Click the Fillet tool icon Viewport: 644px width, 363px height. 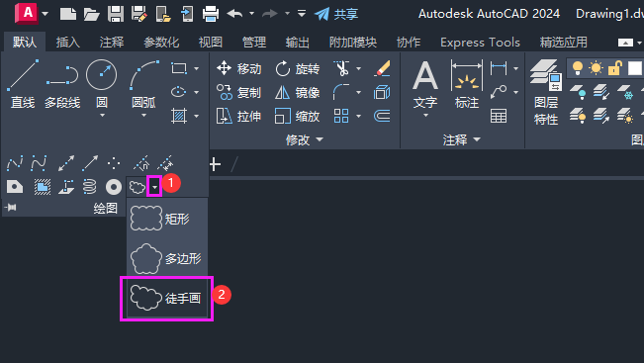341,92
